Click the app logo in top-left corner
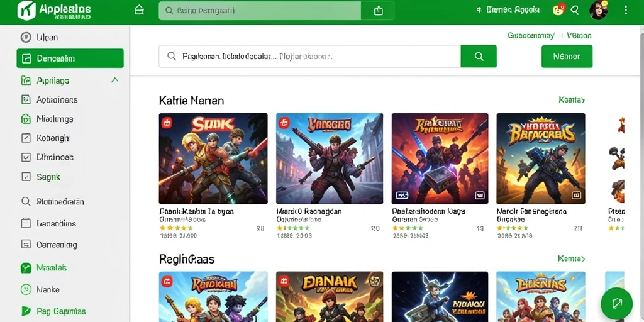The width and height of the screenshot is (644, 322). 26,11
